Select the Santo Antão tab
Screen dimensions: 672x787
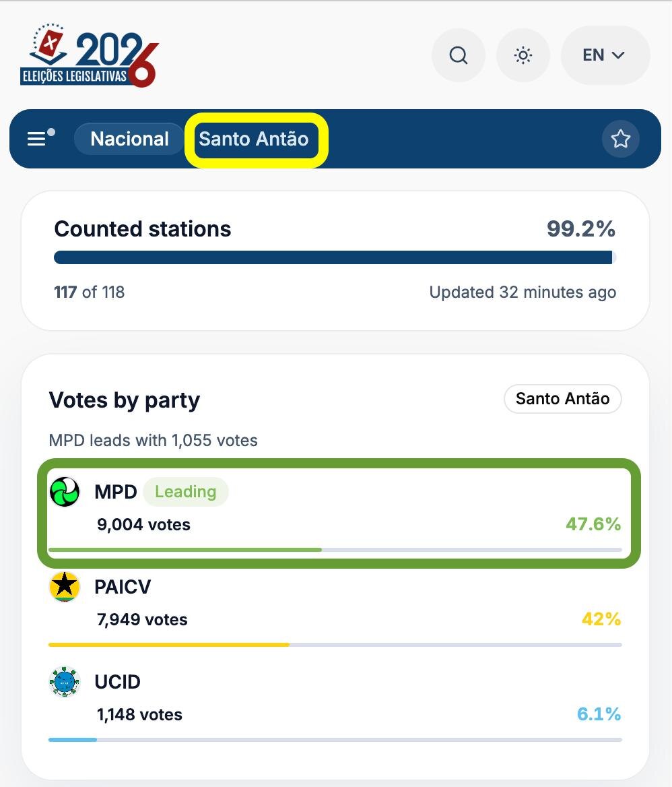click(255, 139)
